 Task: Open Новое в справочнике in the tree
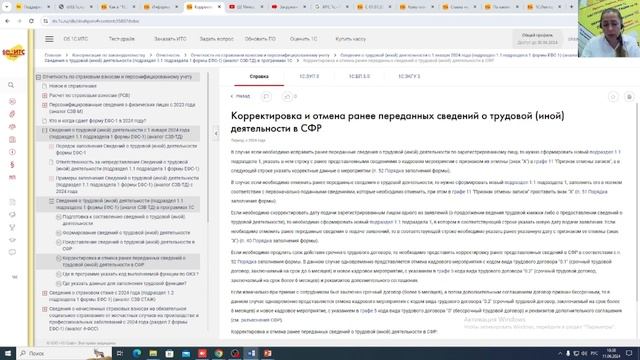(73, 86)
